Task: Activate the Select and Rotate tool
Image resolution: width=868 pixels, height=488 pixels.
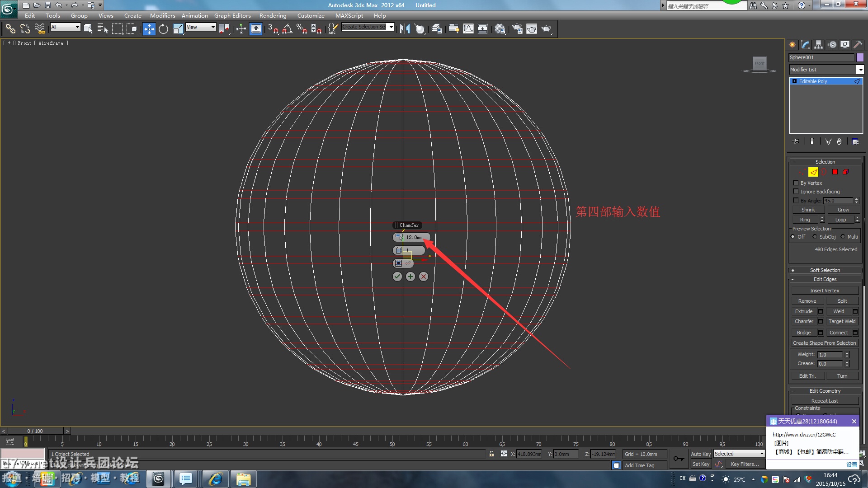Action: pyautogui.click(x=163, y=29)
